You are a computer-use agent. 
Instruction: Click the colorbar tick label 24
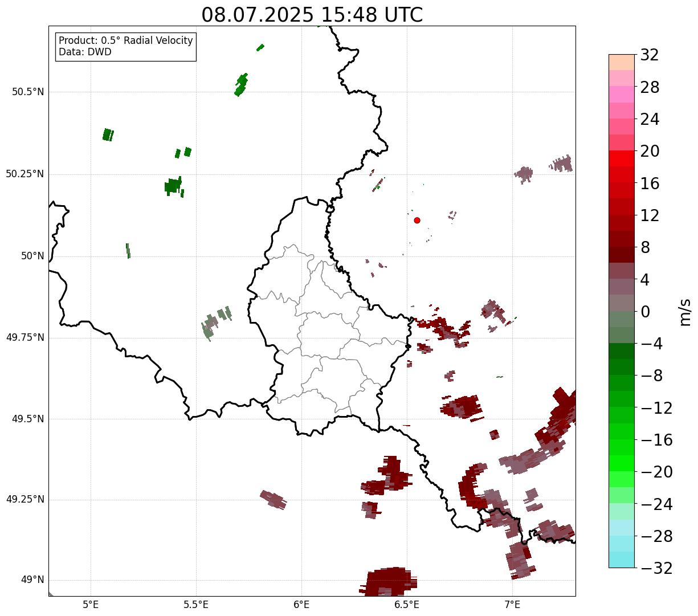click(650, 119)
